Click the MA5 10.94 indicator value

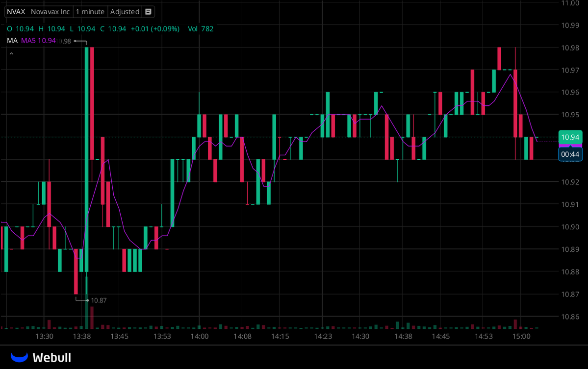click(x=38, y=41)
